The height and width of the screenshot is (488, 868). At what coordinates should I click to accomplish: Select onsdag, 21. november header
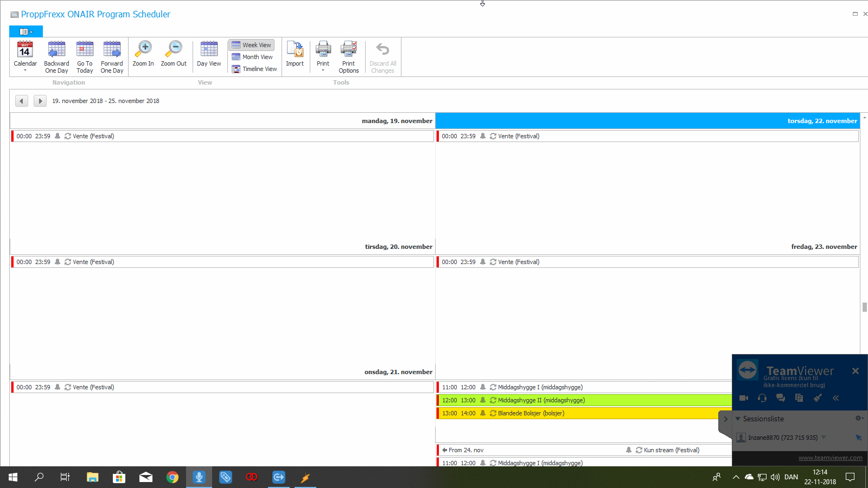point(222,372)
